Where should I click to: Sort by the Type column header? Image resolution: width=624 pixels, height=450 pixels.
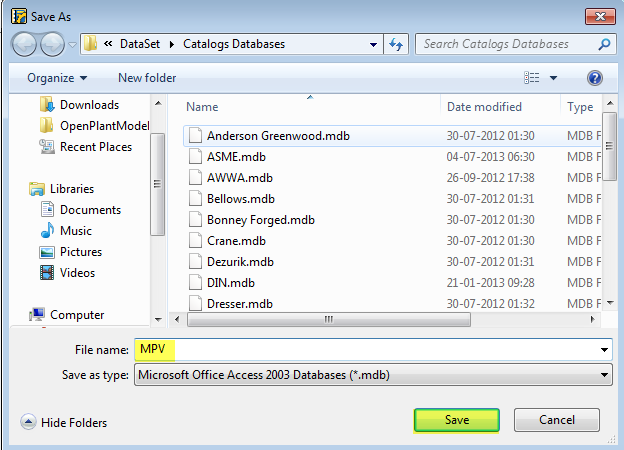click(x=581, y=107)
